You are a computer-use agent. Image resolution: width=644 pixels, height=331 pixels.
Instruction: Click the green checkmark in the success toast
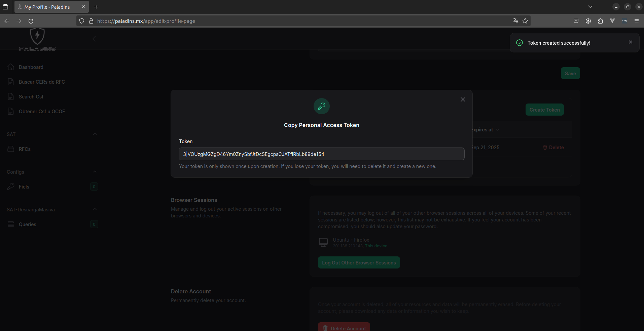click(520, 43)
